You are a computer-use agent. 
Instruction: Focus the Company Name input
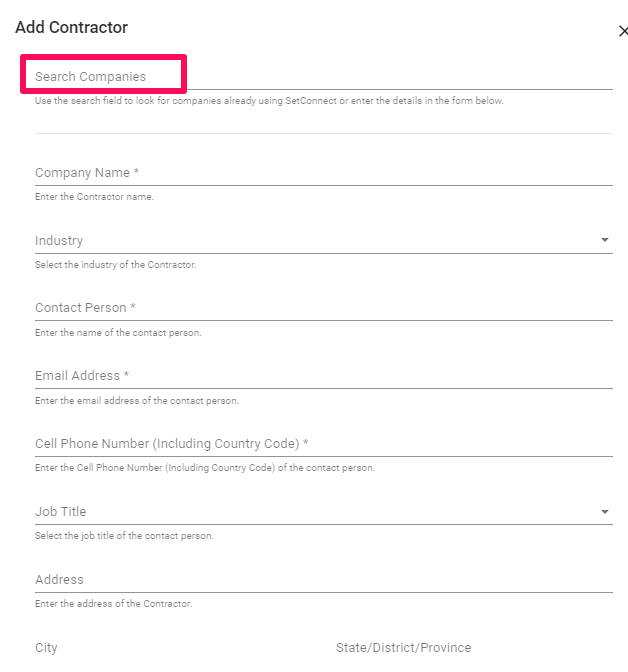[x=324, y=173]
